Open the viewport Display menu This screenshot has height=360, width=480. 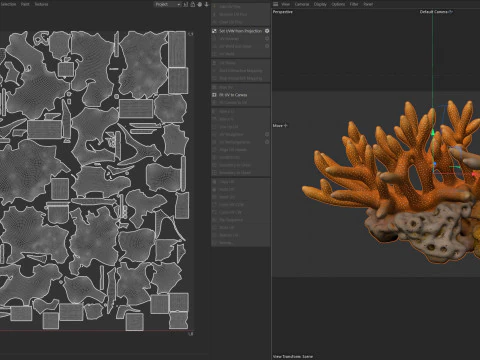click(x=320, y=4)
